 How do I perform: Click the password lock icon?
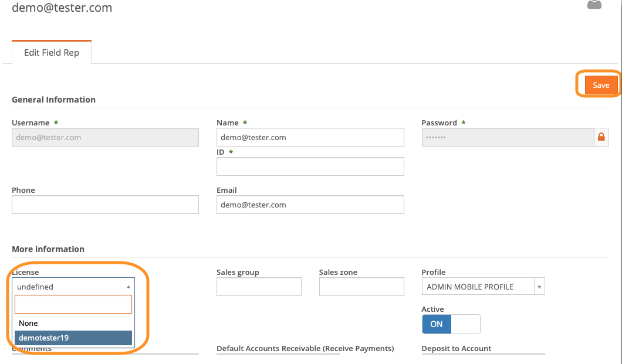[x=601, y=137]
